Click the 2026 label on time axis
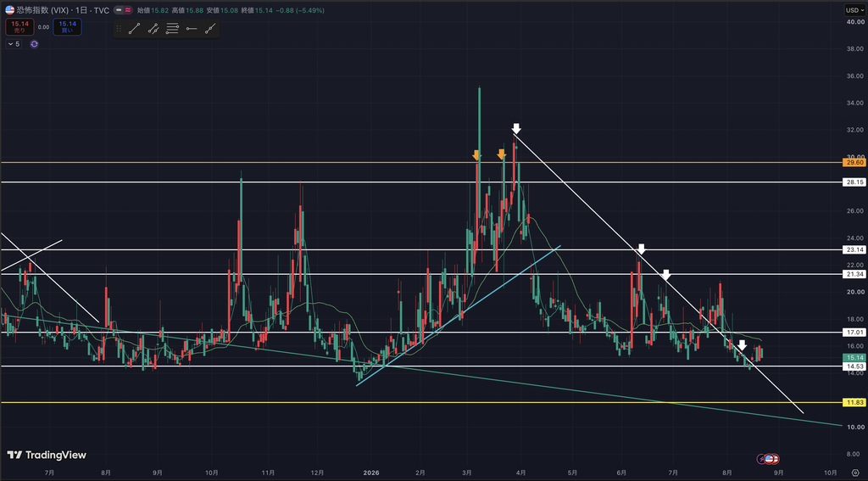Viewport: 868px width, 481px height. (x=371, y=473)
